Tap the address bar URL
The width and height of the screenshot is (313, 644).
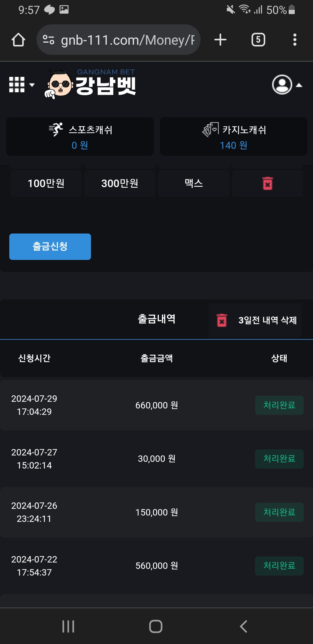point(128,40)
